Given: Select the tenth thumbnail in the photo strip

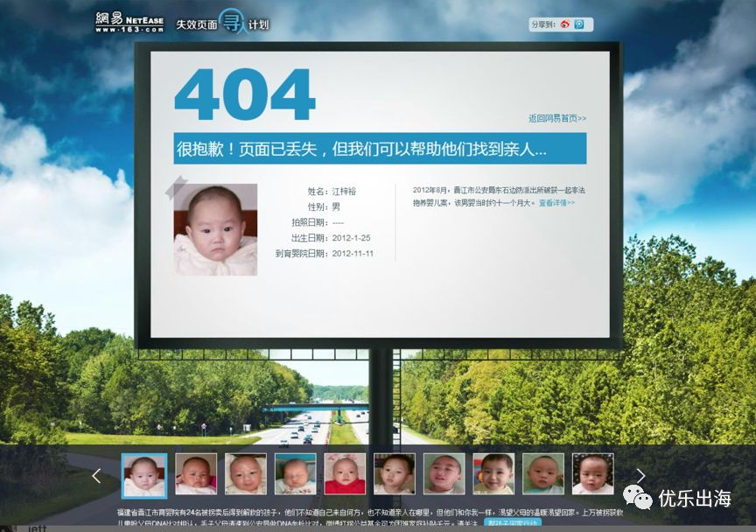Looking at the screenshot, I should click(593, 474).
